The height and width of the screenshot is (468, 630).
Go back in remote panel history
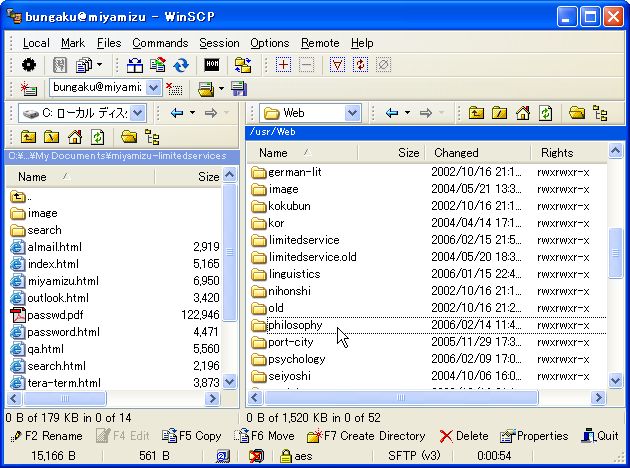click(392, 113)
